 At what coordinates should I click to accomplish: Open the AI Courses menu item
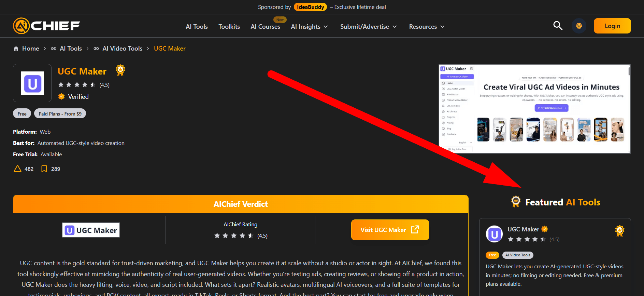(x=265, y=27)
